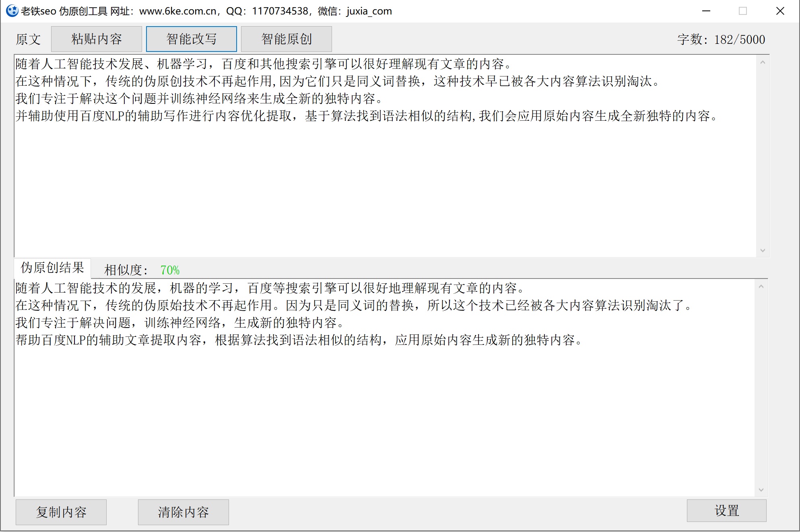Screen dimensions: 800x532
Task: Copy result with 复制内容
Action: pos(61,512)
